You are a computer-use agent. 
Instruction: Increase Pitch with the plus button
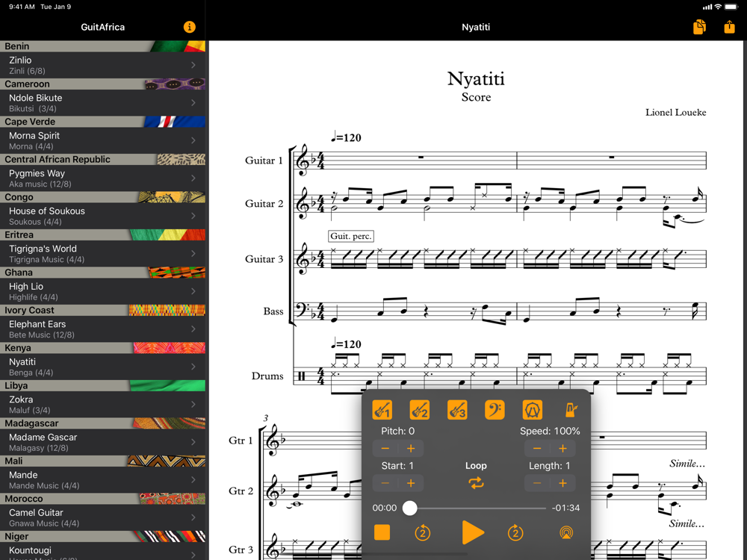[x=411, y=448]
